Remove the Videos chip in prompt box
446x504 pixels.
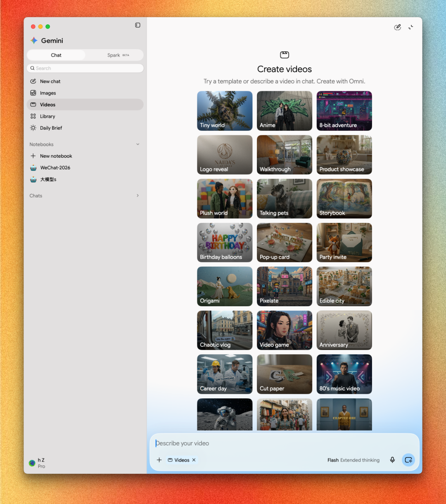194,460
